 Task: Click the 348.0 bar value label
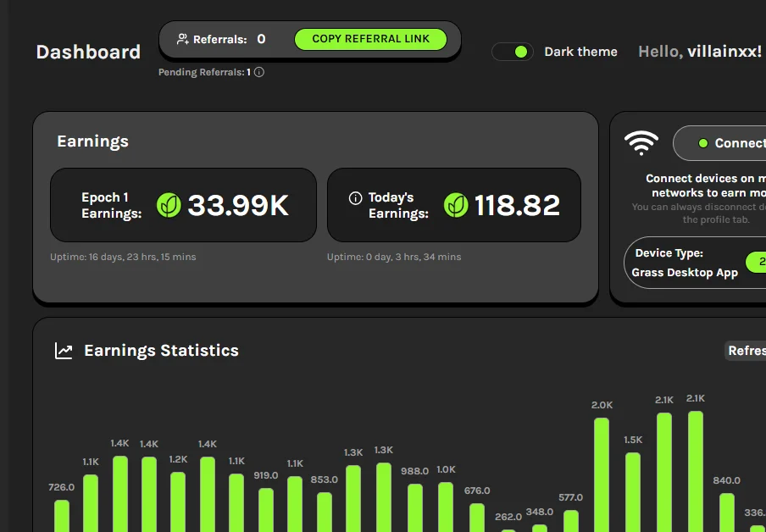coord(539,512)
